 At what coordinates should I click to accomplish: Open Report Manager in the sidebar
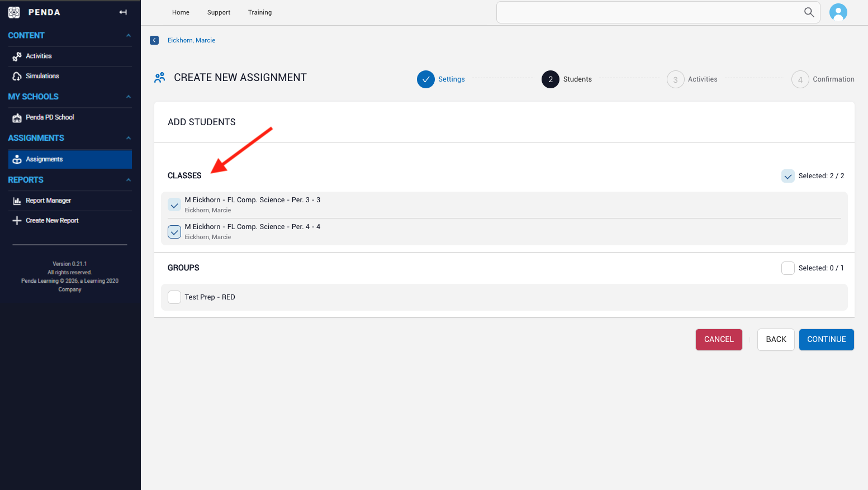[x=48, y=201]
